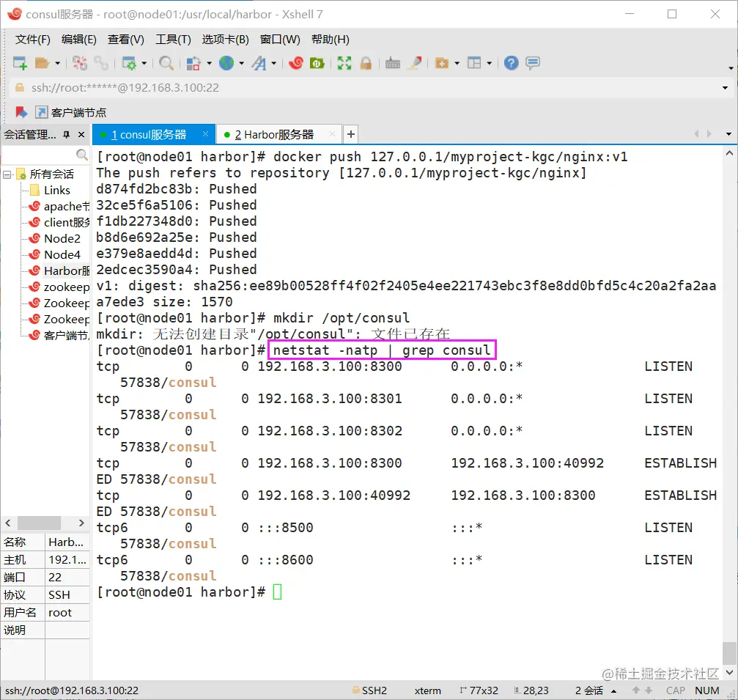Image resolution: width=738 pixels, height=700 pixels.
Task: Click the highlighter pen icon
Action: pyautogui.click(x=415, y=62)
